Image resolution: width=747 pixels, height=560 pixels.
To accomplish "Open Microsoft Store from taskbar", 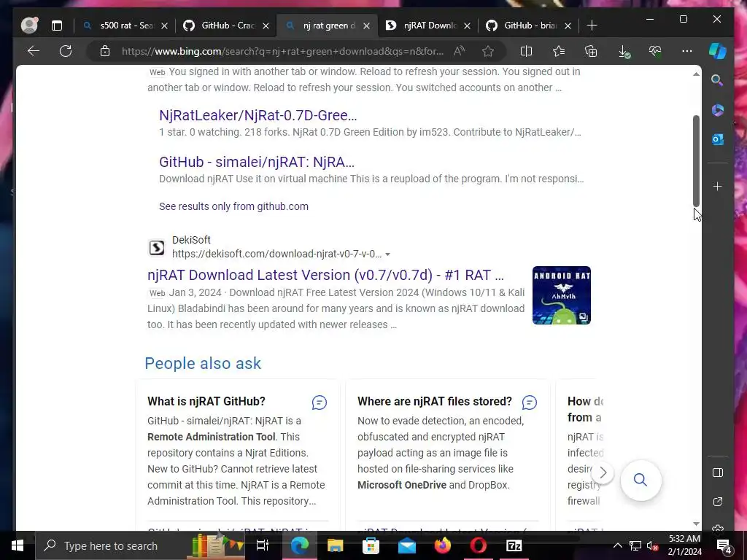I will tap(371, 545).
